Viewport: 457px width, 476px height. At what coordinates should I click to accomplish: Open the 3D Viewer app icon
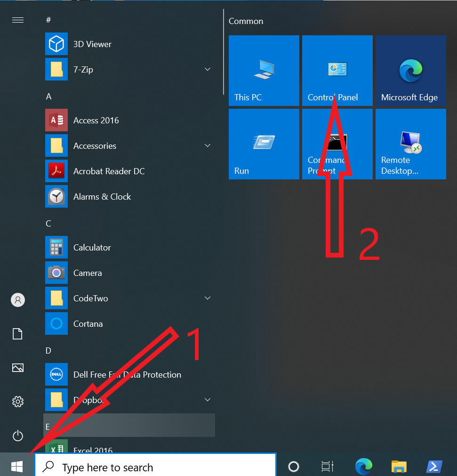(x=56, y=44)
